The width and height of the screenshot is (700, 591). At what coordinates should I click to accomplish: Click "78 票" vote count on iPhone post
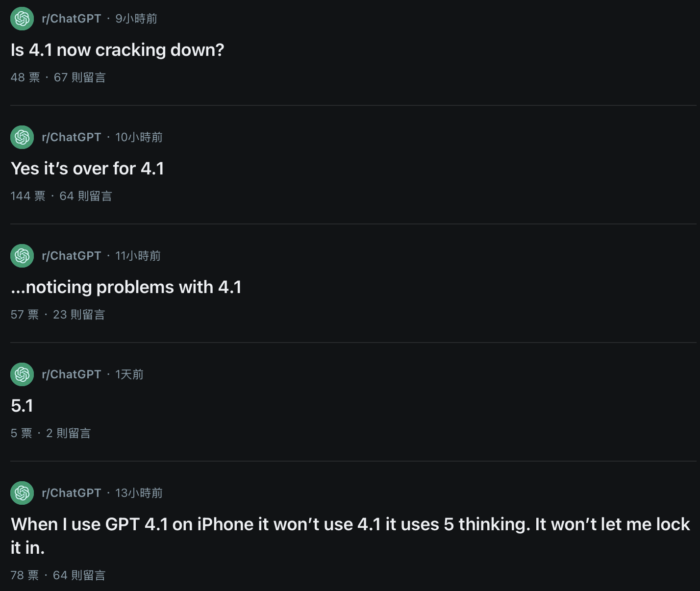coord(25,575)
